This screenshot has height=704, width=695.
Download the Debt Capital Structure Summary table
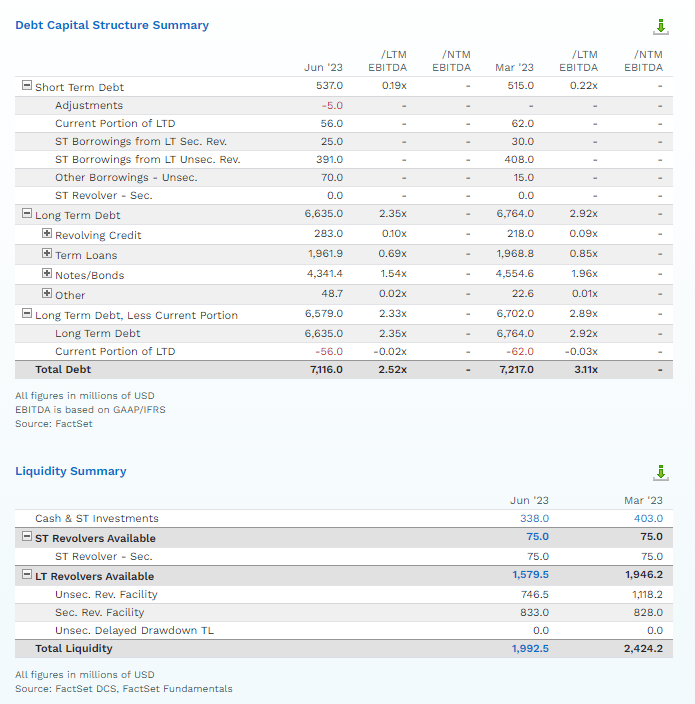[x=660, y=26]
